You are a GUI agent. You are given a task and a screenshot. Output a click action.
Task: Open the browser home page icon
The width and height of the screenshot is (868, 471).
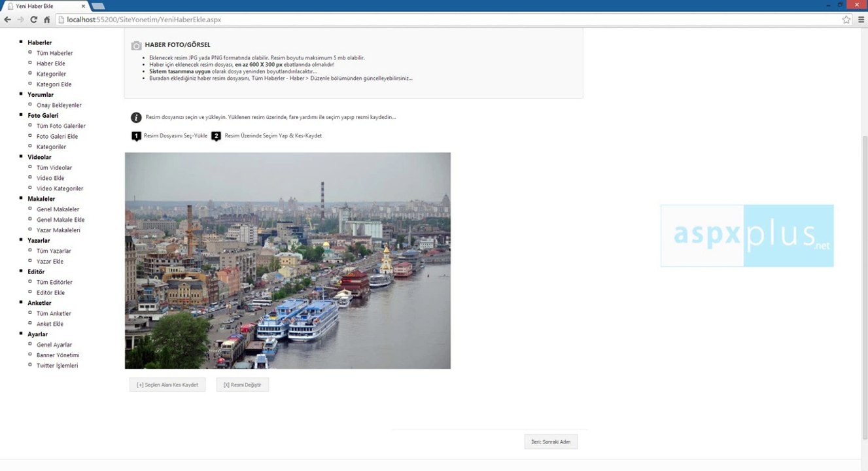click(47, 20)
